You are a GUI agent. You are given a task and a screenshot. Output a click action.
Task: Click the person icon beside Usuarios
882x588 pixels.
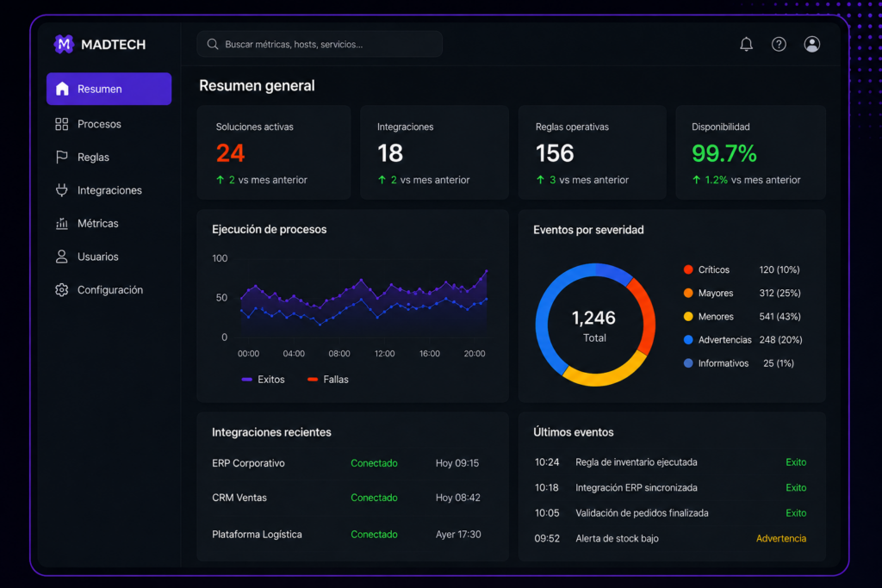tap(62, 257)
